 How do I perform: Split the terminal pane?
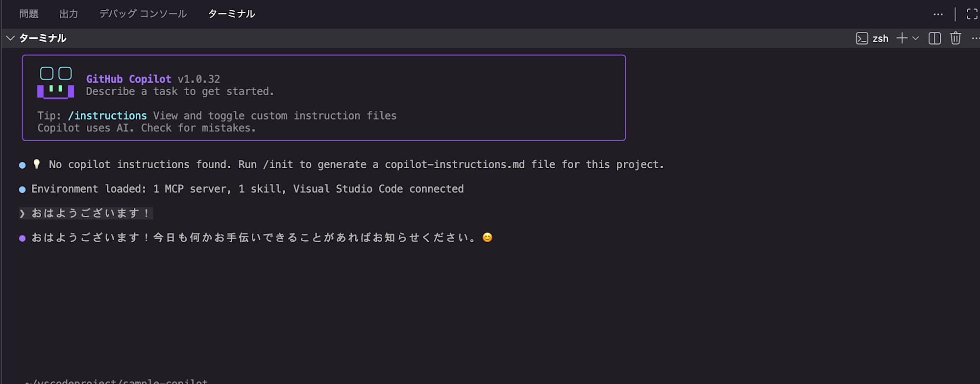click(934, 38)
